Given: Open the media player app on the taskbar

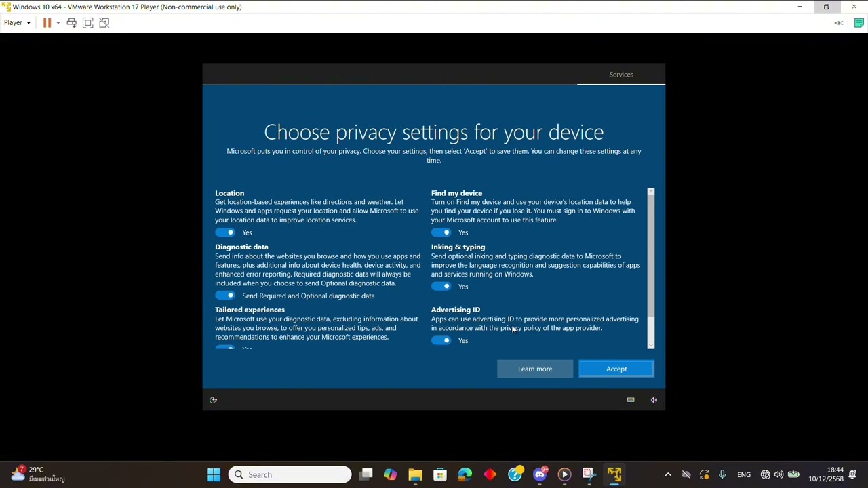Looking at the screenshot, I should click(x=564, y=474).
